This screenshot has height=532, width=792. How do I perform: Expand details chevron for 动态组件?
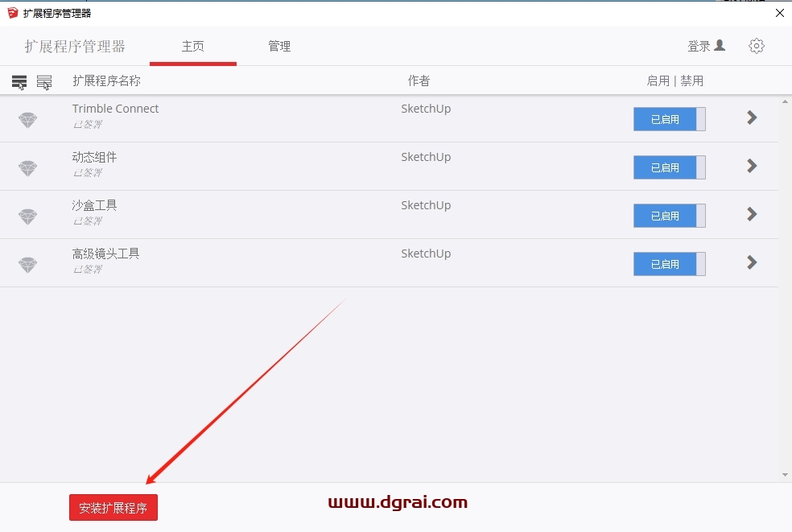752,166
